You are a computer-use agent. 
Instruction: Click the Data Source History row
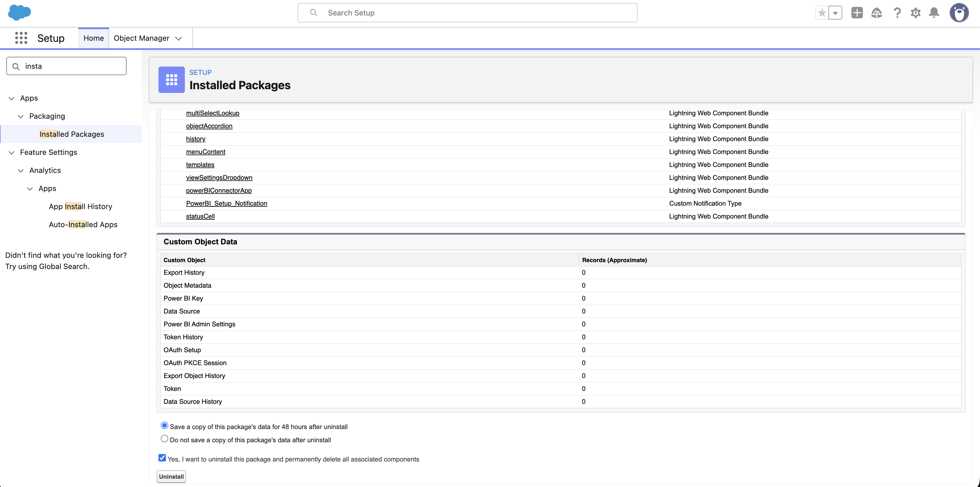coord(561,402)
